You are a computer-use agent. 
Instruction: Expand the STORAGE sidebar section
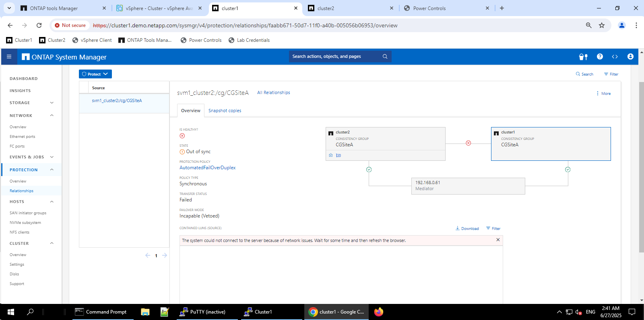click(x=52, y=103)
